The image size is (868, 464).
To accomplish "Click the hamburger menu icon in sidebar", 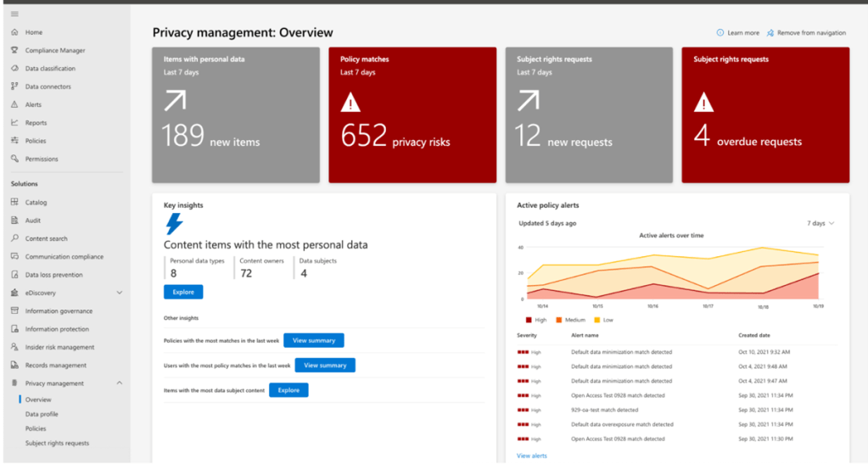I will (14, 14).
